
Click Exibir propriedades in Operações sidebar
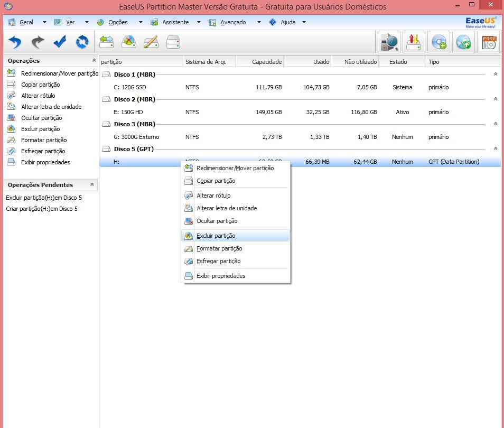coord(45,162)
